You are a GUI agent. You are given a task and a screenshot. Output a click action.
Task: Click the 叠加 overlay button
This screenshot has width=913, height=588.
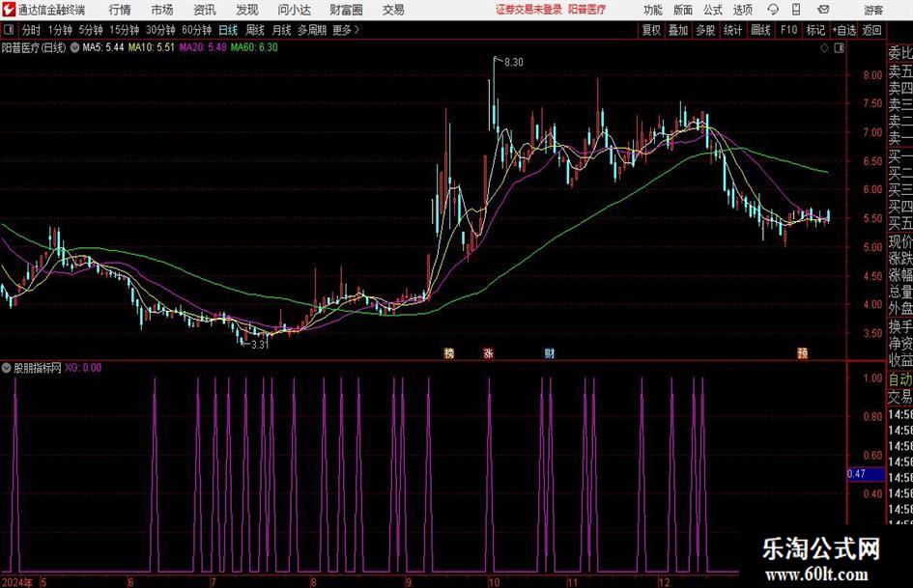click(x=678, y=30)
